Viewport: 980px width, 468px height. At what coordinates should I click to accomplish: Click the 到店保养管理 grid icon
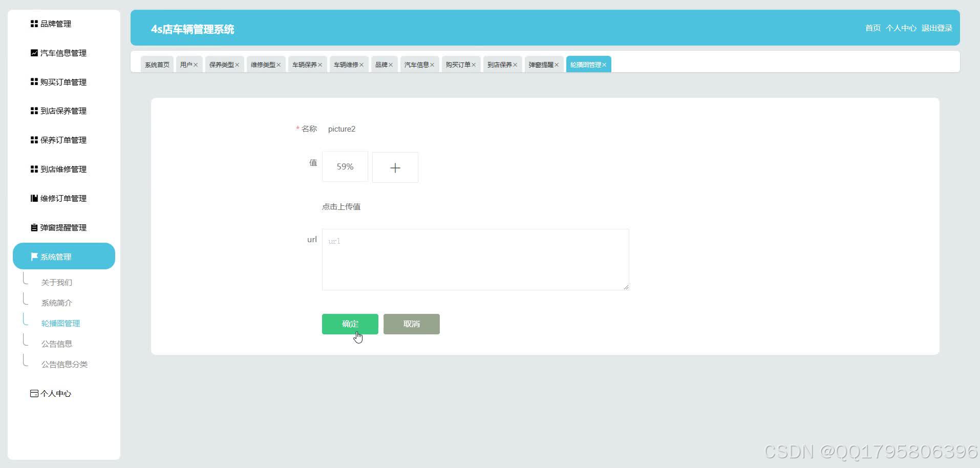tap(33, 111)
